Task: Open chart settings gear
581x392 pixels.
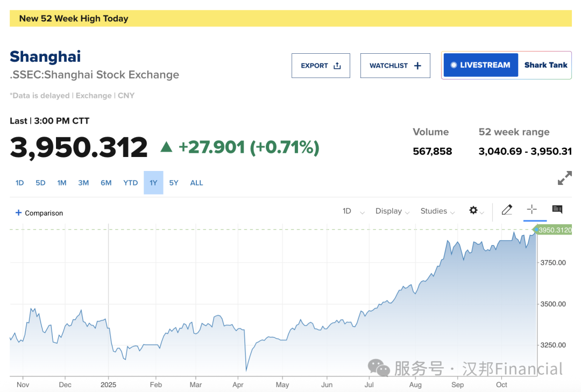Action: [x=473, y=210]
